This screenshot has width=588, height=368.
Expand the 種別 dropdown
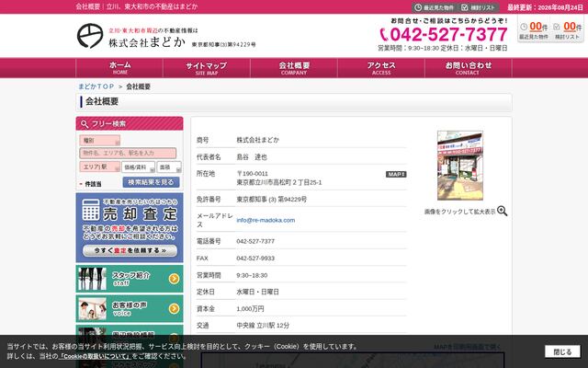pyautogui.click(x=100, y=141)
